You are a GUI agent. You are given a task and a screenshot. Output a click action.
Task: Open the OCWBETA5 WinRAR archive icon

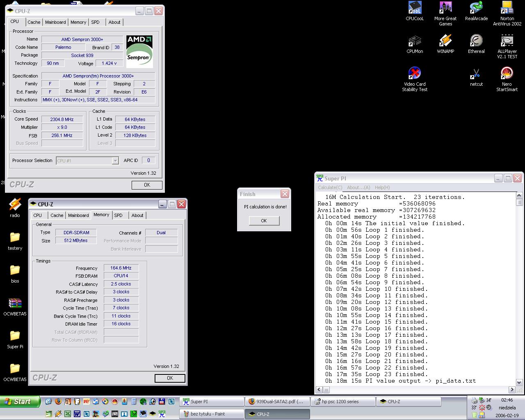click(x=15, y=304)
